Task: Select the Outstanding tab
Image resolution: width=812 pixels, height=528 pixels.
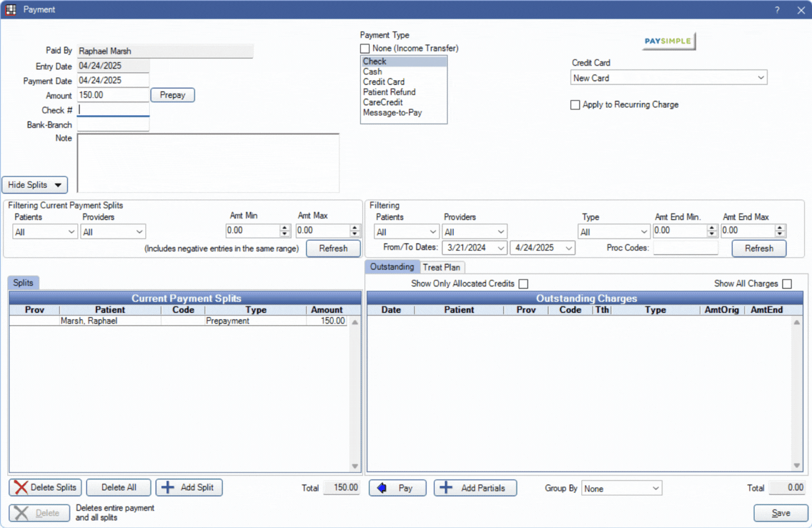Action: [392, 267]
